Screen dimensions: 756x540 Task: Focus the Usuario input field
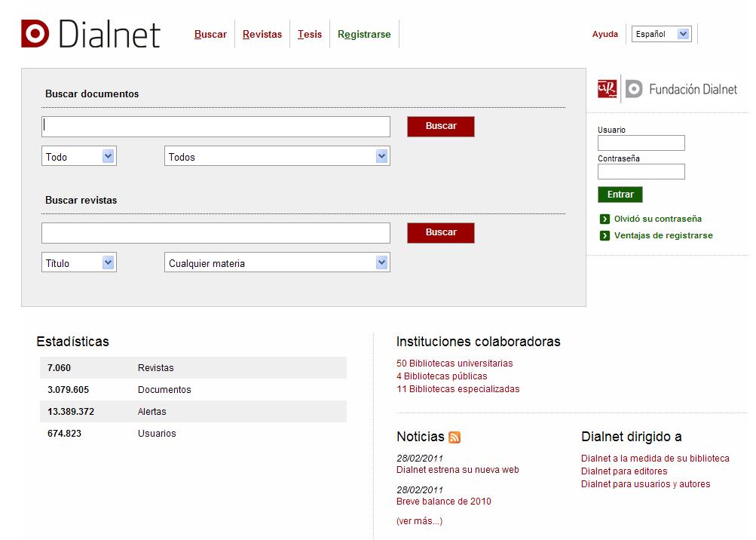(641, 143)
